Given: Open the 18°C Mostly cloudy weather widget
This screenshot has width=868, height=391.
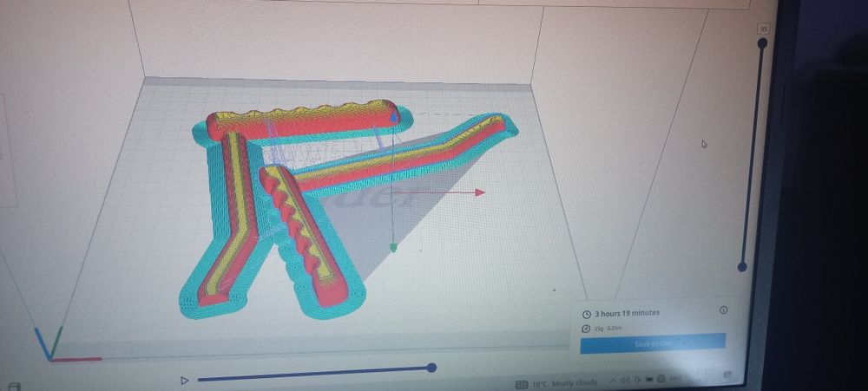Looking at the screenshot, I should pos(556,383).
